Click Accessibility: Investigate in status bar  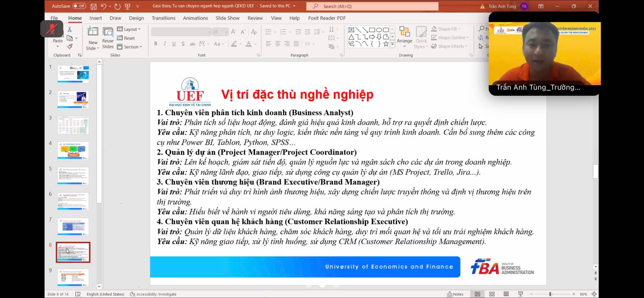point(153,294)
